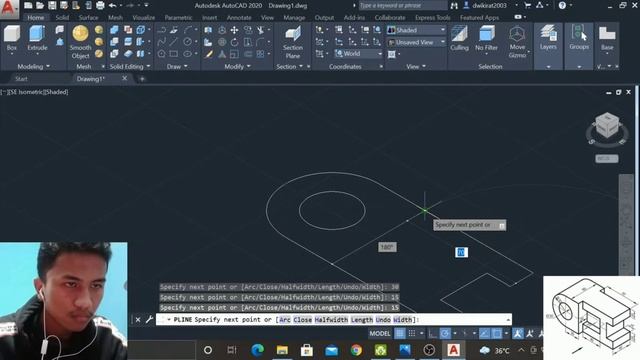Open the Solid ribbon tab

(62, 18)
